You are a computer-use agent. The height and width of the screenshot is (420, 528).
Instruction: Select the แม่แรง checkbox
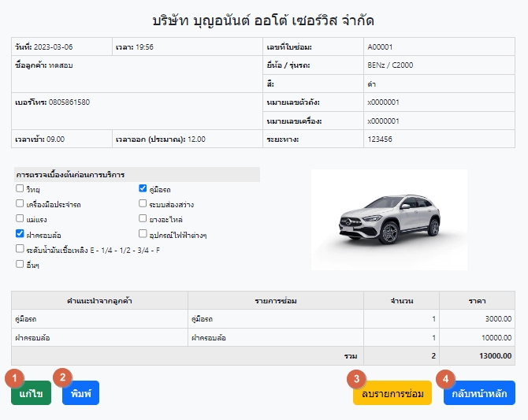click(x=20, y=219)
